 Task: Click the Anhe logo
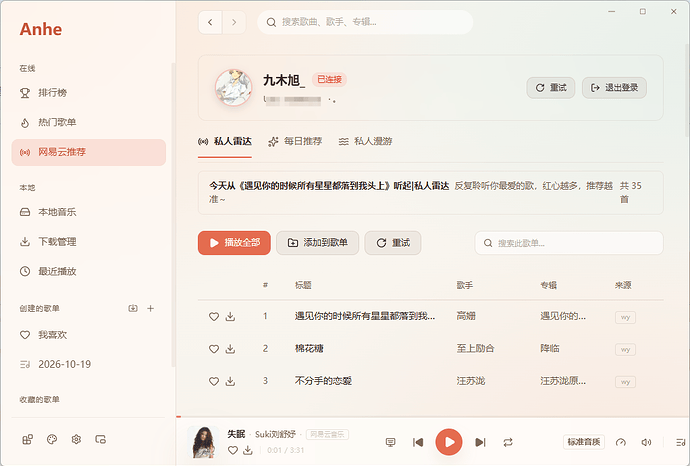tap(40, 29)
